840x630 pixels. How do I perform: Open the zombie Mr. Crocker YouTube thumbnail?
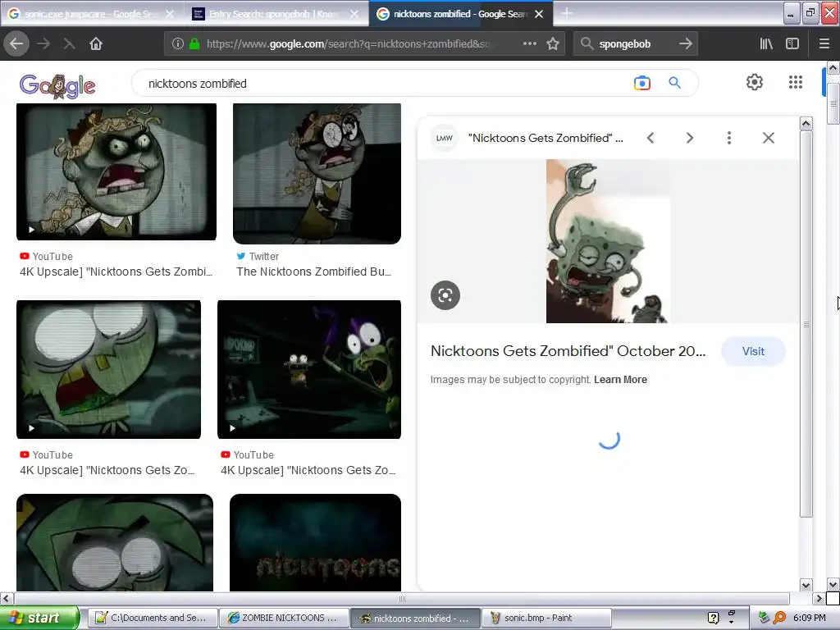(x=116, y=172)
